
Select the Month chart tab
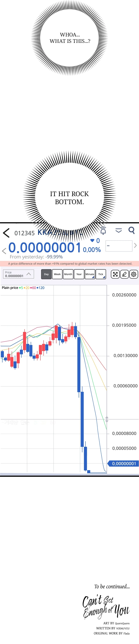tap(68, 274)
